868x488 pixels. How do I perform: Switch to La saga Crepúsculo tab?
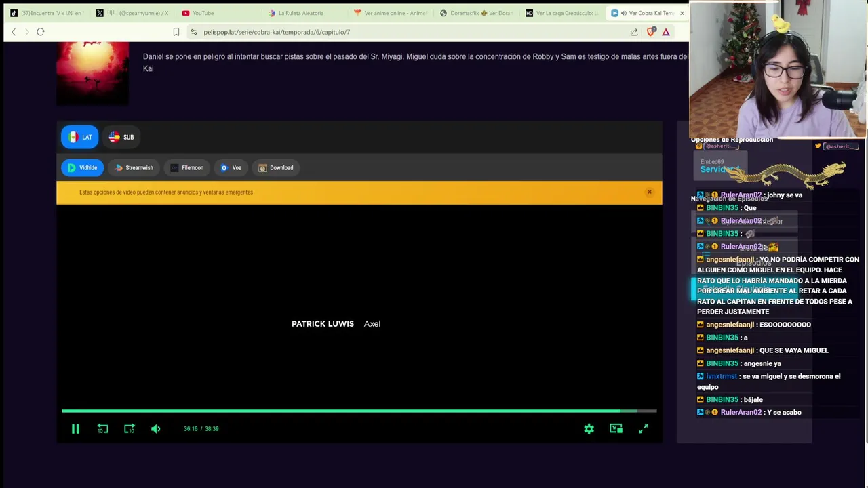coord(561,13)
